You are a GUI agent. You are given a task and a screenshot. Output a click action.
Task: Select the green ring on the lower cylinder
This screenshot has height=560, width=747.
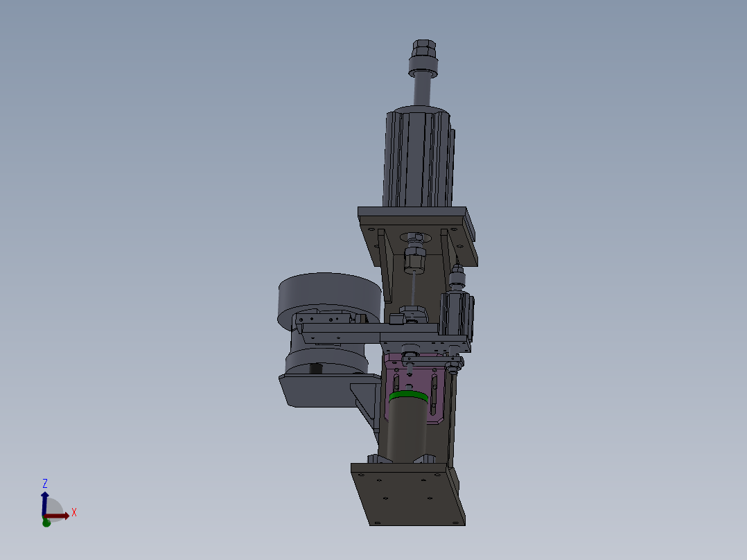pyautogui.click(x=408, y=396)
